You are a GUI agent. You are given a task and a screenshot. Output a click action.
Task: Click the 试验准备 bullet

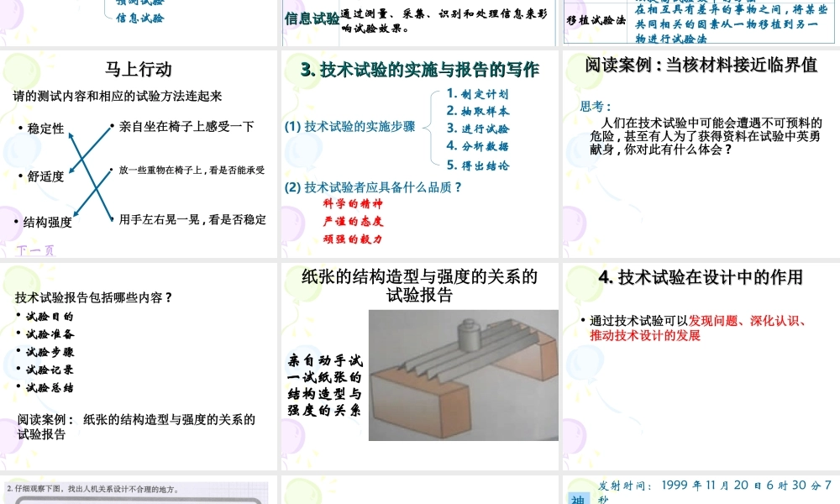coord(50,334)
